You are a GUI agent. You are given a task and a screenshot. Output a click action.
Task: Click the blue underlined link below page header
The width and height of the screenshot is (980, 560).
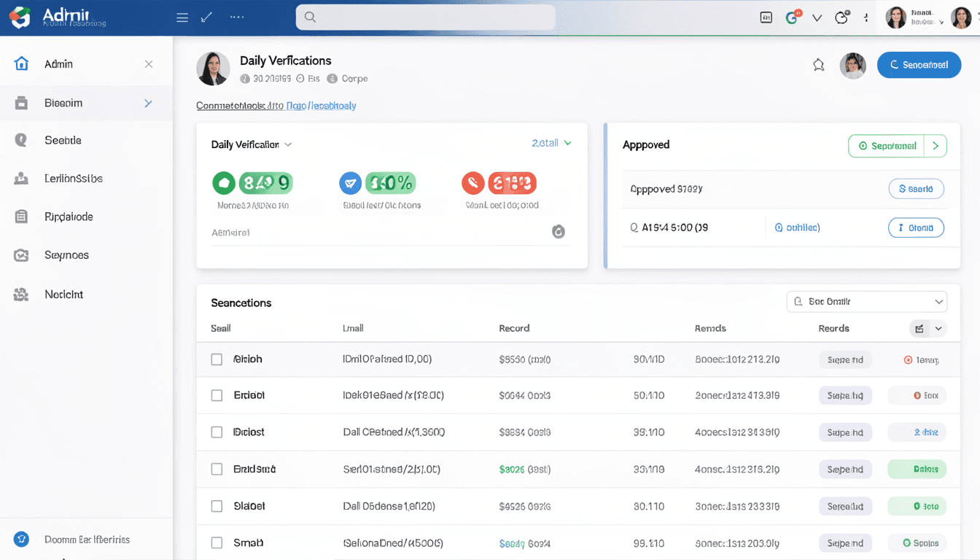[321, 106]
